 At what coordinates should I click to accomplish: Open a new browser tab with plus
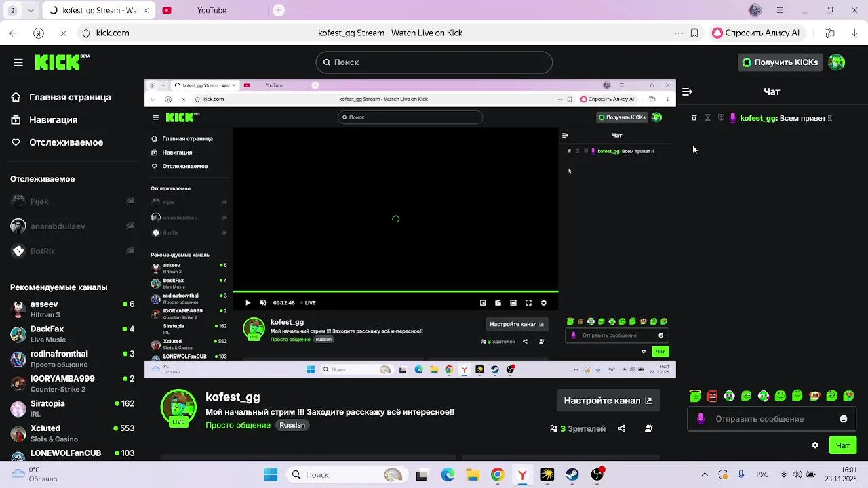point(279,10)
